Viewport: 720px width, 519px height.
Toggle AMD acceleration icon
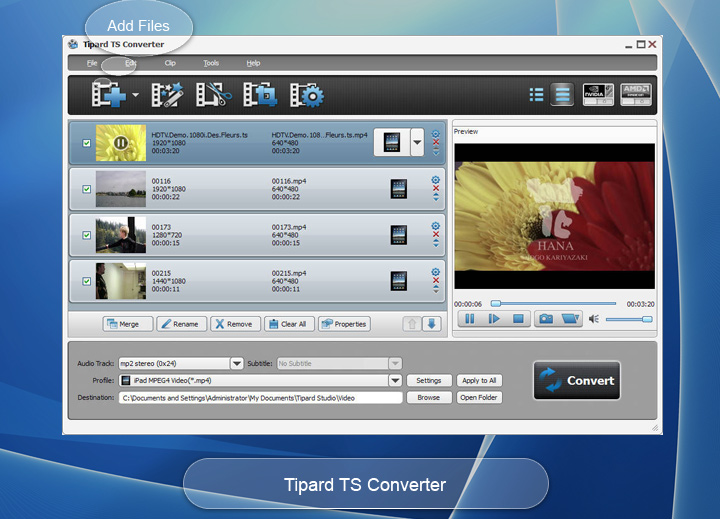[x=636, y=95]
